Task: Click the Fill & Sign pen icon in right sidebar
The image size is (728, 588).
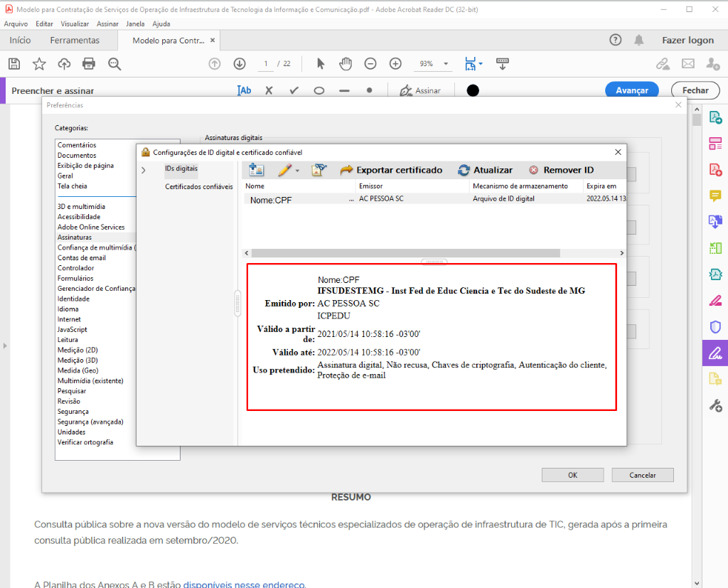Action: click(715, 352)
